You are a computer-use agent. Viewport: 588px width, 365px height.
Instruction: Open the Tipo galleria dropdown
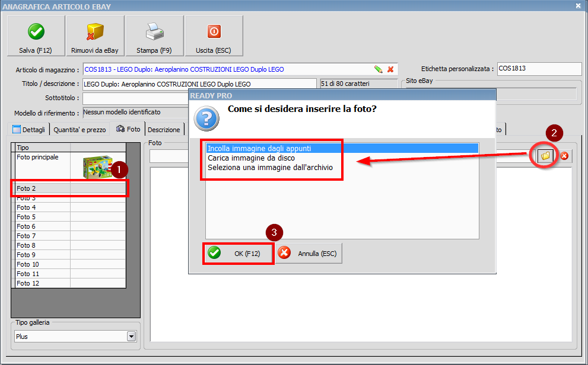pyautogui.click(x=131, y=337)
